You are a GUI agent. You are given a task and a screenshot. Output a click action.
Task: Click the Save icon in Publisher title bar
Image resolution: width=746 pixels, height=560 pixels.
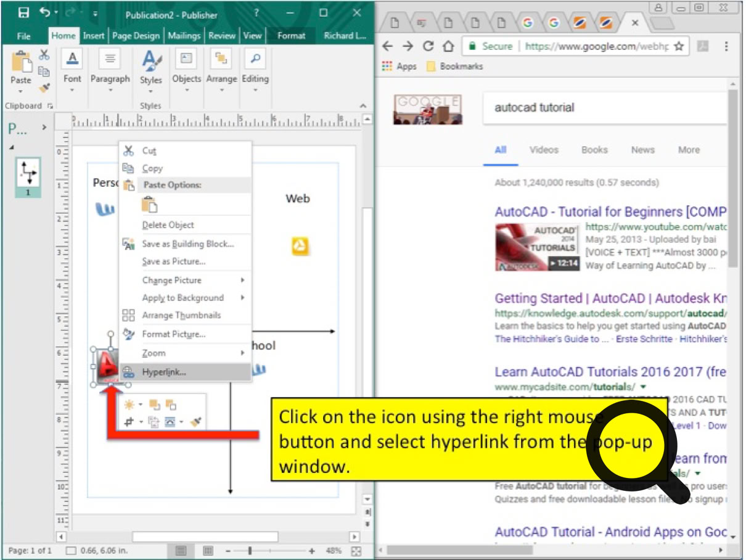23,13
